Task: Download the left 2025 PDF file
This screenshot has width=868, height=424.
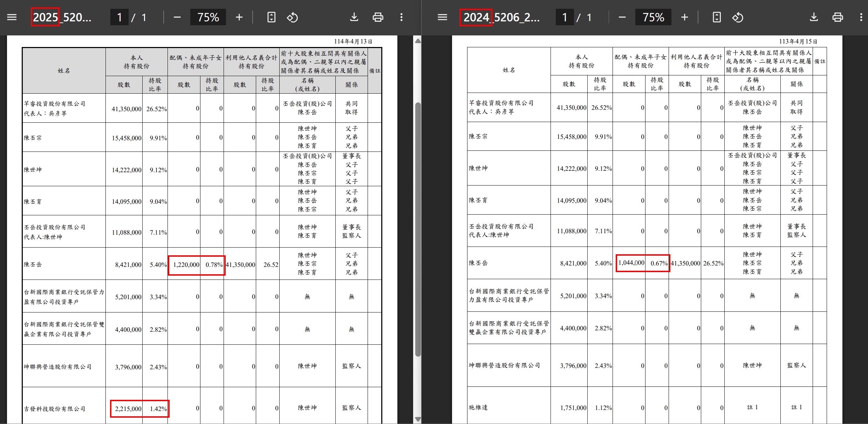Action: tap(354, 17)
